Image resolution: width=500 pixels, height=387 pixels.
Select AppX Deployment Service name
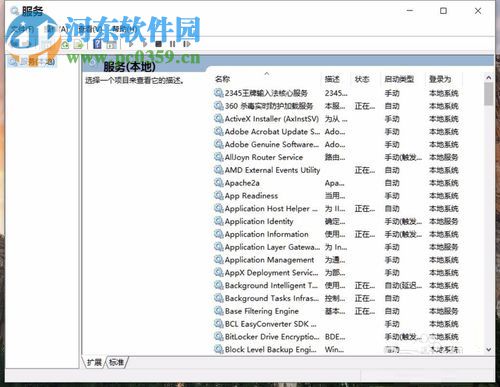click(x=272, y=273)
